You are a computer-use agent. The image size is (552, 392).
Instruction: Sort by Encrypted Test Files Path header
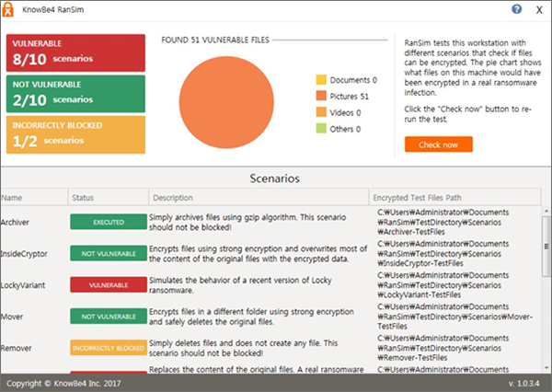(x=454, y=197)
